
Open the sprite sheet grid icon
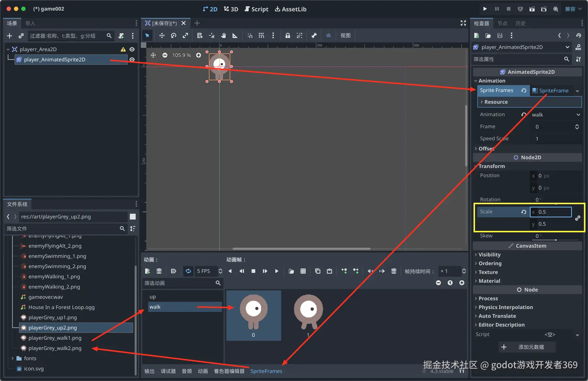[303, 271]
